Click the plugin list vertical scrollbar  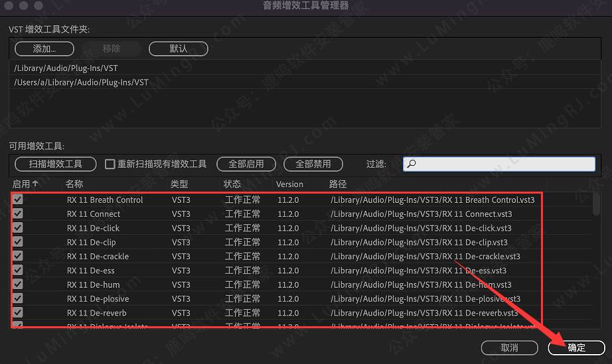[596, 206]
